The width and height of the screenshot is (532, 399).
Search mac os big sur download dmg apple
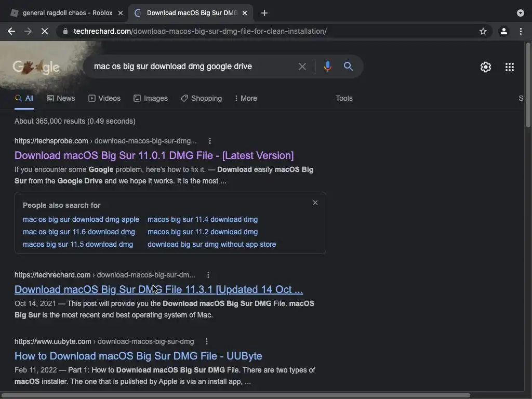point(81,220)
